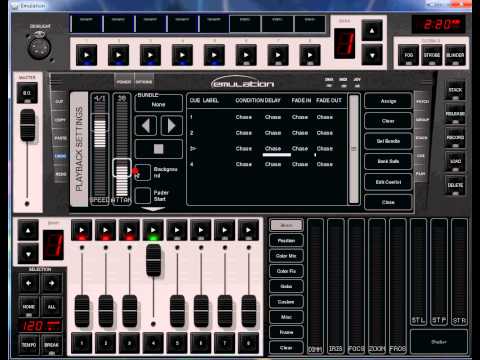Click the page down arrow beside the faders

pos(28,254)
